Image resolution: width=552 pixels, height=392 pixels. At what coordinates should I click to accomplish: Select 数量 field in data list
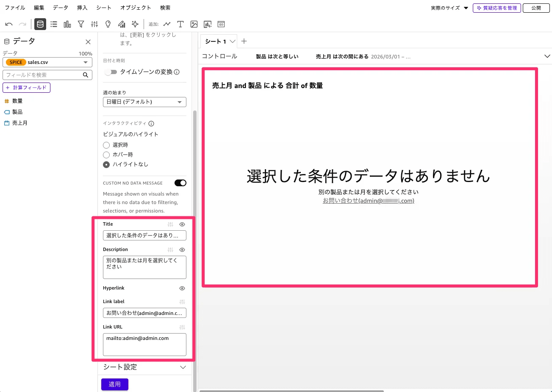point(17,101)
